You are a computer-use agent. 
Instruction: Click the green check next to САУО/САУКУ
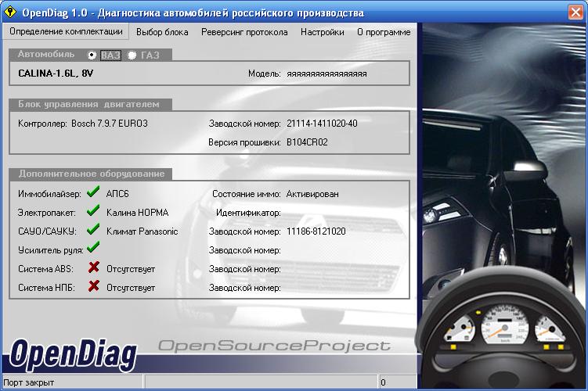coord(93,229)
